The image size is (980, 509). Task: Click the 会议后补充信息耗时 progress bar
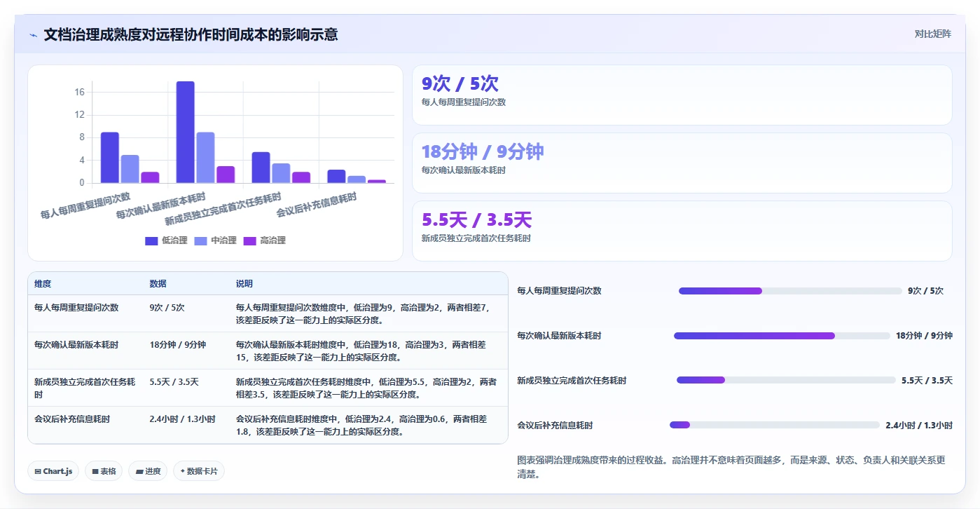point(775,425)
